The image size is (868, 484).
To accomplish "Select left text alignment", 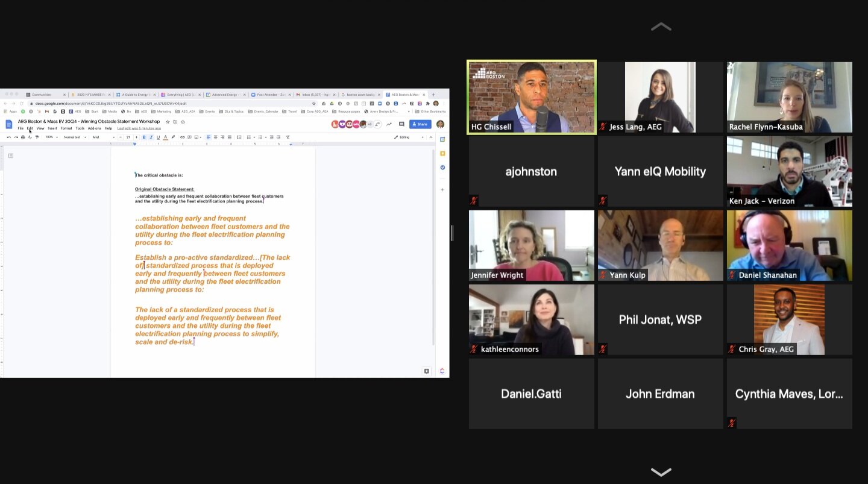I will click(x=209, y=137).
